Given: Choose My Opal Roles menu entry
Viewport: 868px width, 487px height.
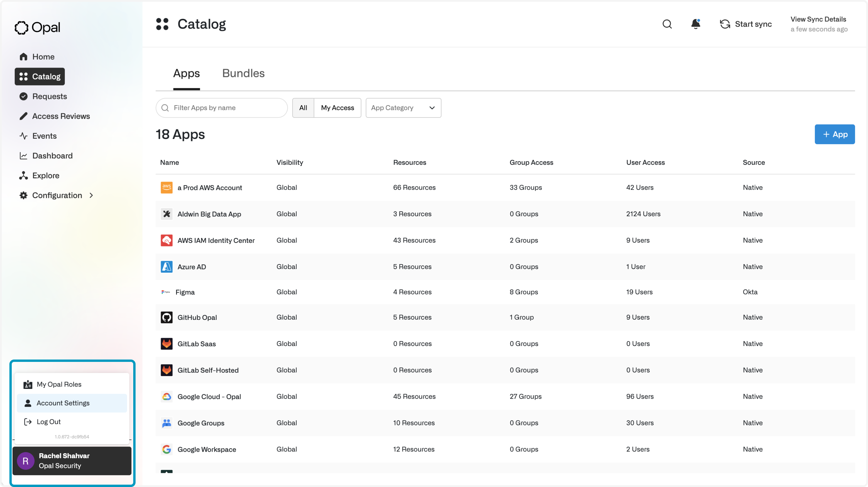Looking at the screenshot, I should click(72, 384).
